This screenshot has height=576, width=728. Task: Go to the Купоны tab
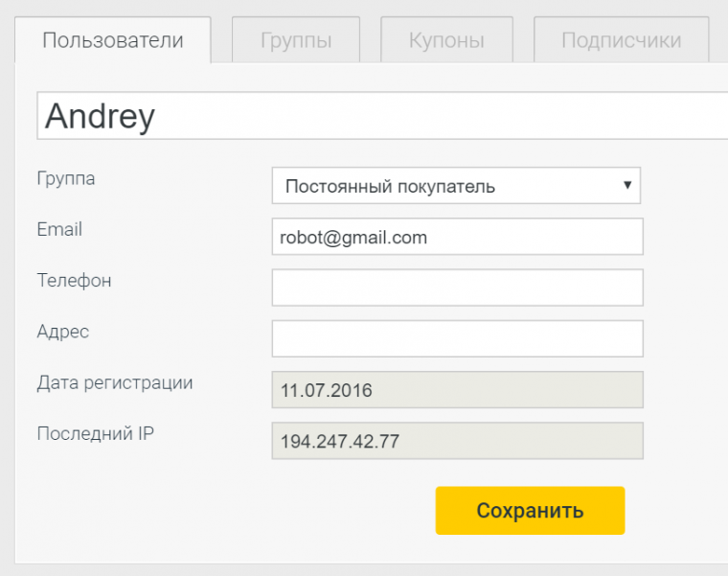click(x=445, y=40)
